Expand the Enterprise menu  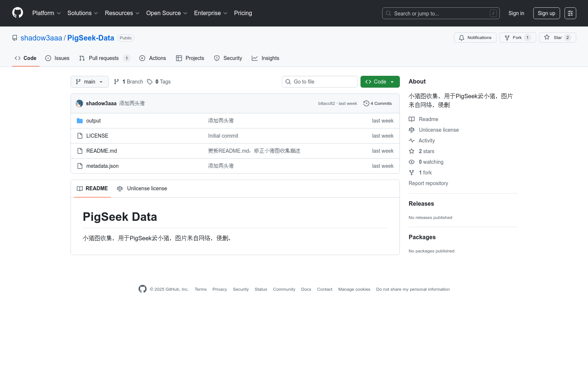pyautogui.click(x=211, y=13)
